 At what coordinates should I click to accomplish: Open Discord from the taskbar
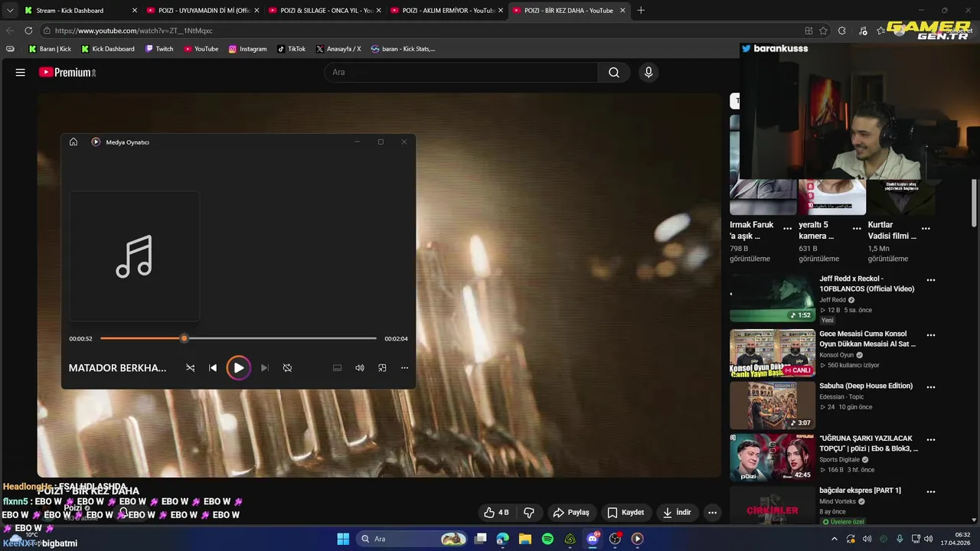(593, 539)
